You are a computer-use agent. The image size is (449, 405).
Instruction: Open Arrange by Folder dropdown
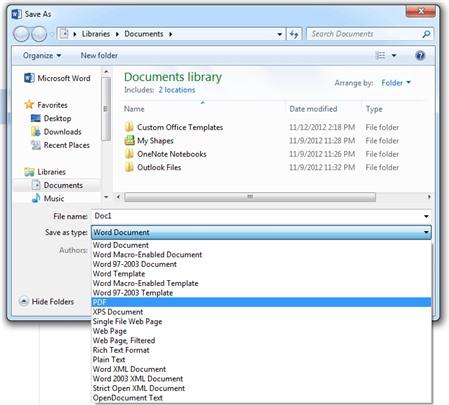pos(396,83)
